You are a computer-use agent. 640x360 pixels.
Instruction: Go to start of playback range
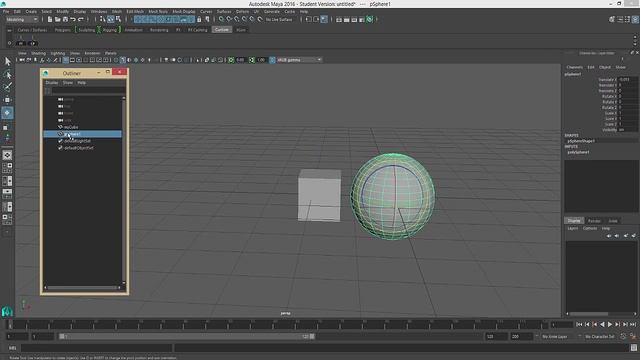tap(579, 324)
